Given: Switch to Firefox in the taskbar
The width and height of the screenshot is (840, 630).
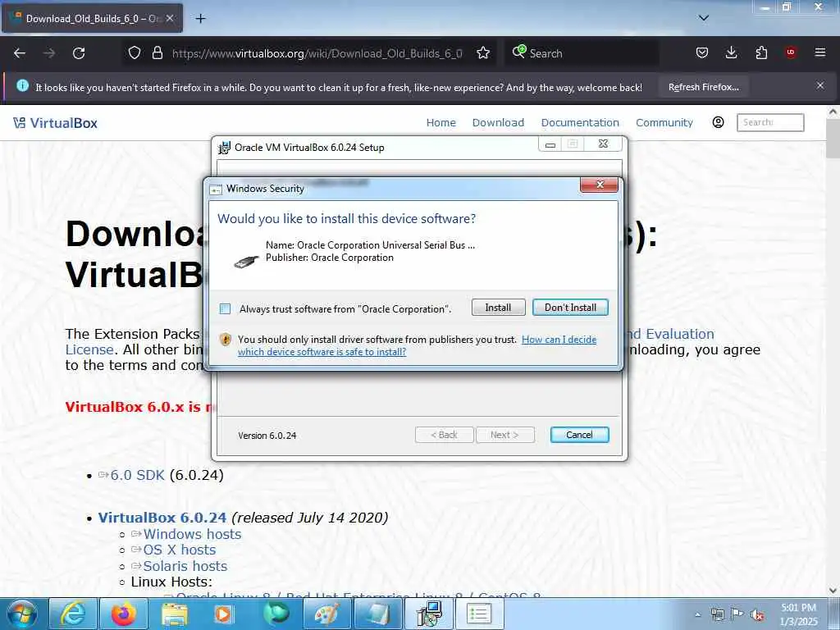Looking at the screenshot, I should [x=124, y=614].
